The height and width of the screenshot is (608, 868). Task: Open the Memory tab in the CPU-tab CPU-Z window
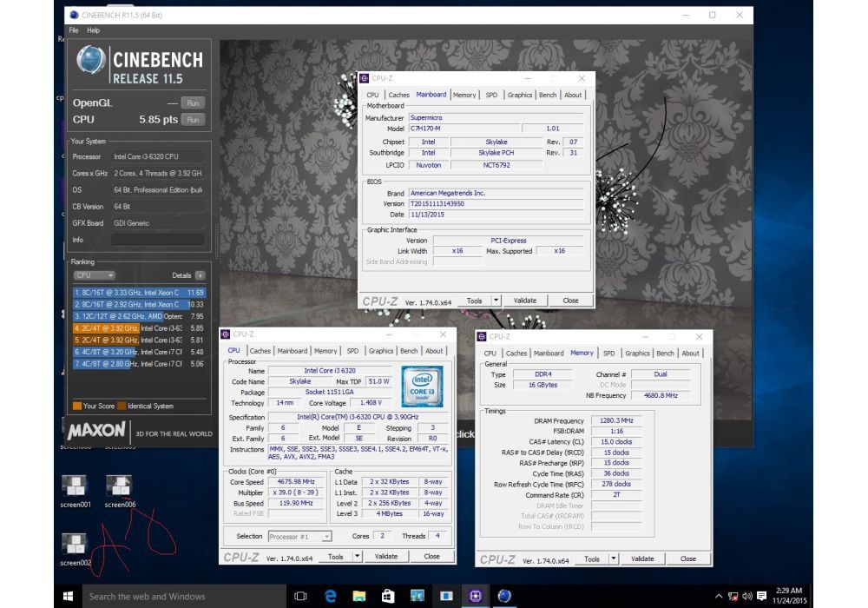click(x=325, y=351)
